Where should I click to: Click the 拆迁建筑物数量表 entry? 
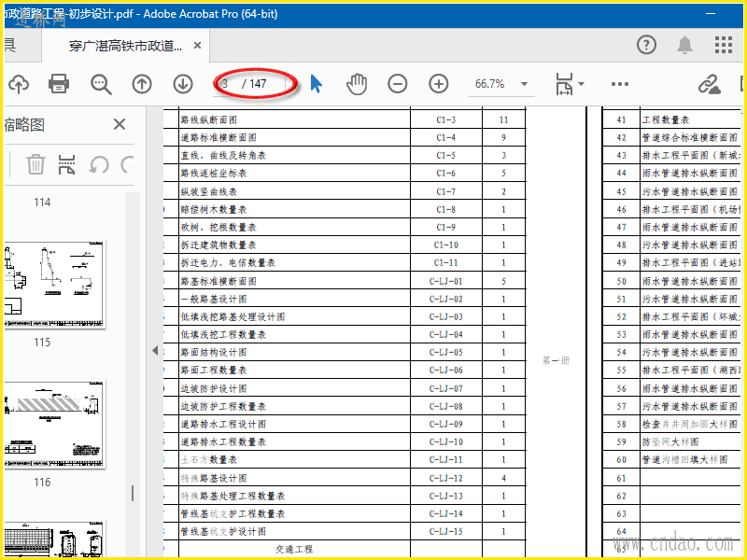click(218, 245)
